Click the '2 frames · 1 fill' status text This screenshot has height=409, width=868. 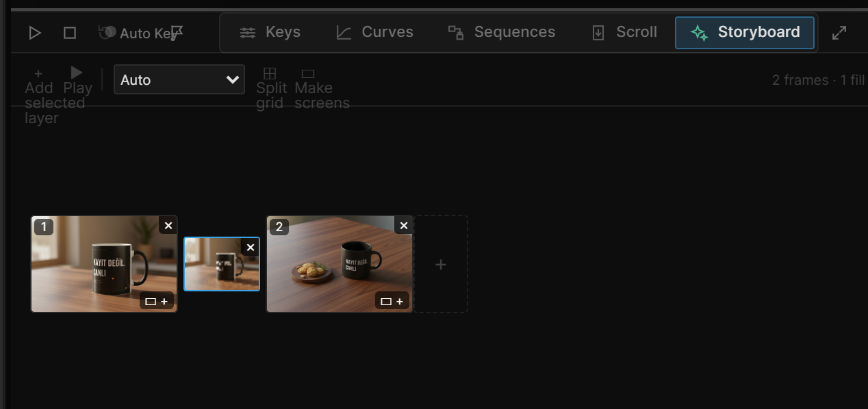[x=819, y=80]
